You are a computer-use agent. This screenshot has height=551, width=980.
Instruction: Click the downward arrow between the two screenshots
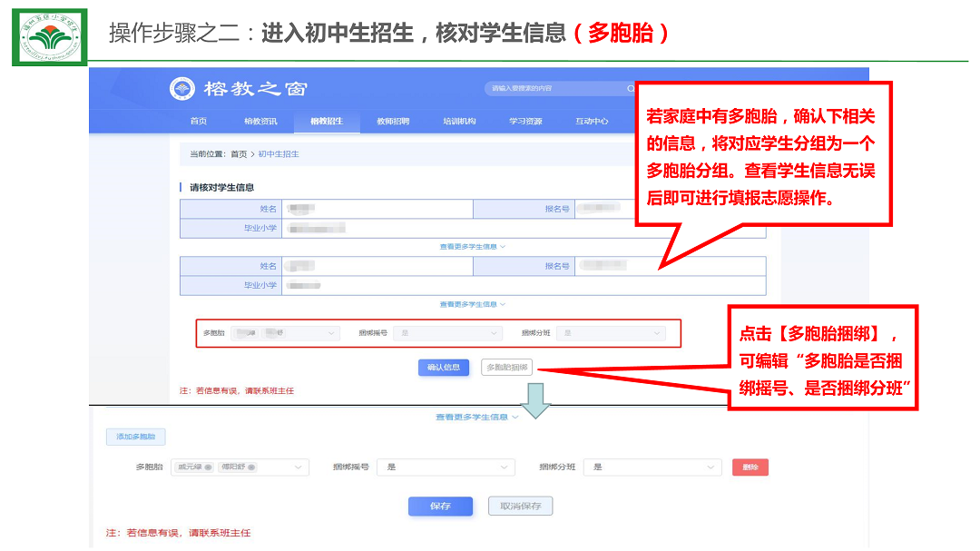coord(536,401)
